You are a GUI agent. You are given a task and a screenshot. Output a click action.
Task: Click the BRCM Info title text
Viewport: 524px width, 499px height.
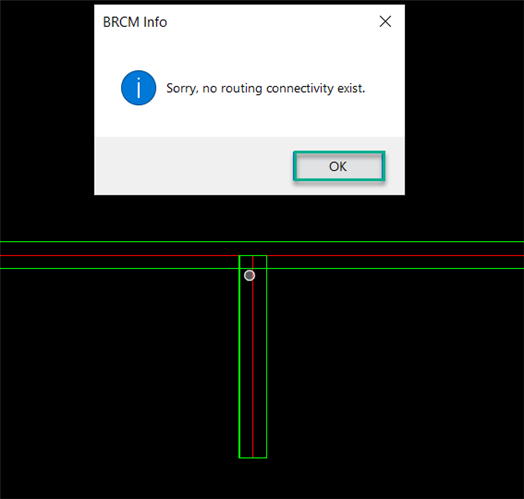[135, 22]
